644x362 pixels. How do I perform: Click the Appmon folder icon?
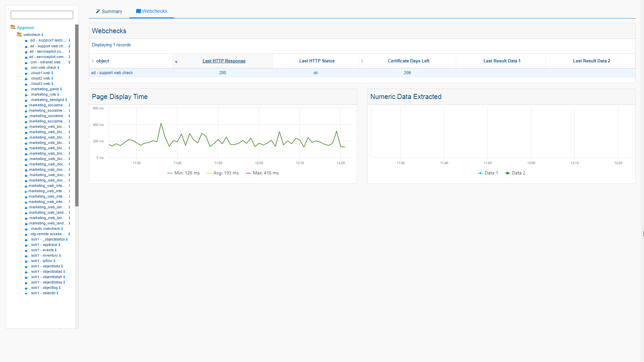[13, 27]
